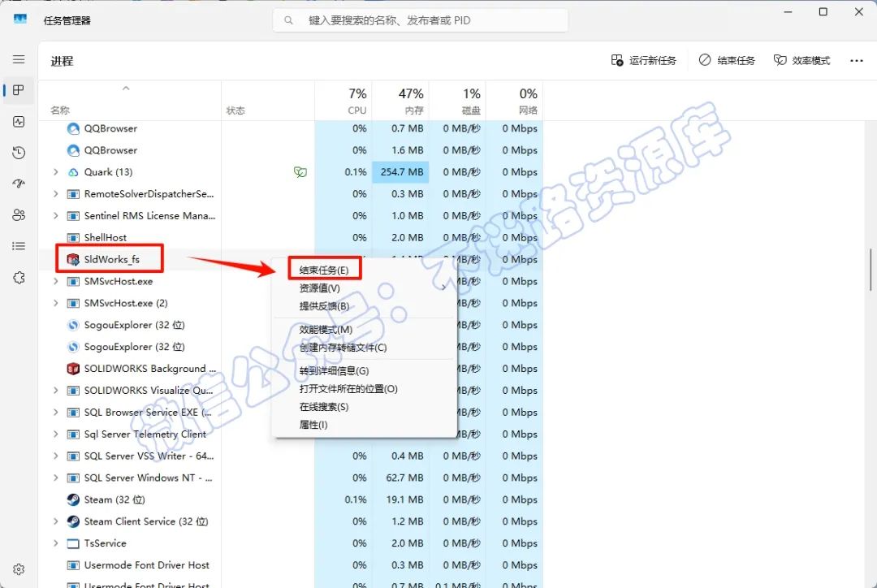The height and width of the screenshot is (588, 877).
Task: Click the SldWorks_fs process icon
Action: point(73,259)
